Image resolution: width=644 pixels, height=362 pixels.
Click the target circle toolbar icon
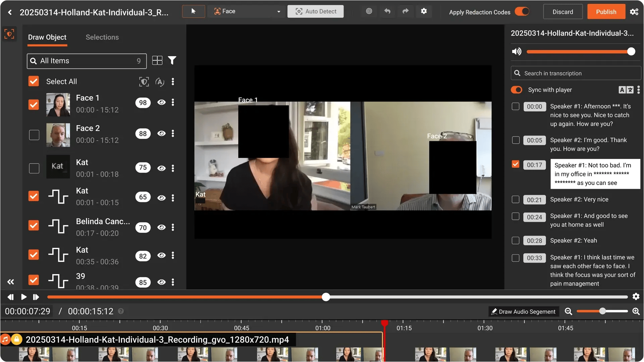pos(369,11)
